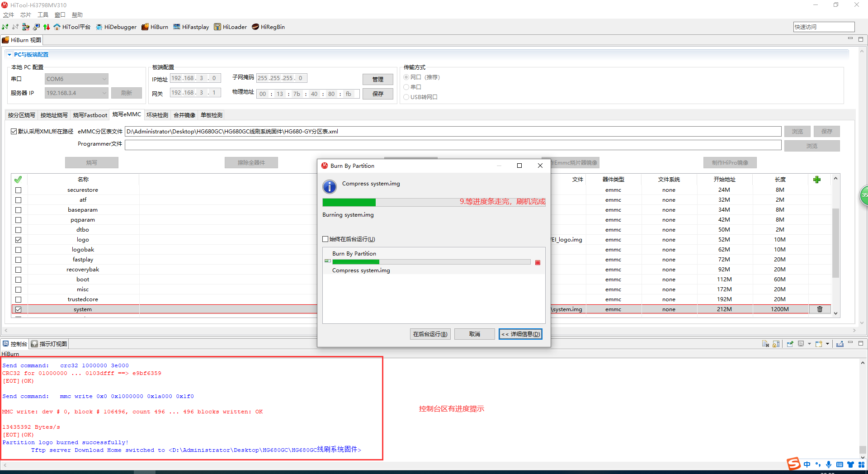Screen dimensions: 868x474
Task: Switch to the 指示灯视图 tab
Action: 50,344
